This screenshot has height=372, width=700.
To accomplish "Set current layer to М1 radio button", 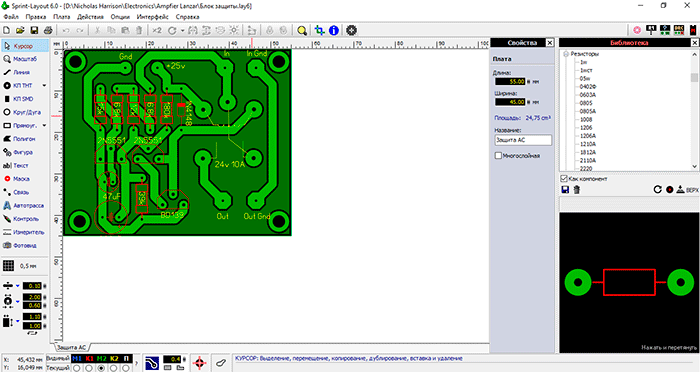I will point(77,368).
